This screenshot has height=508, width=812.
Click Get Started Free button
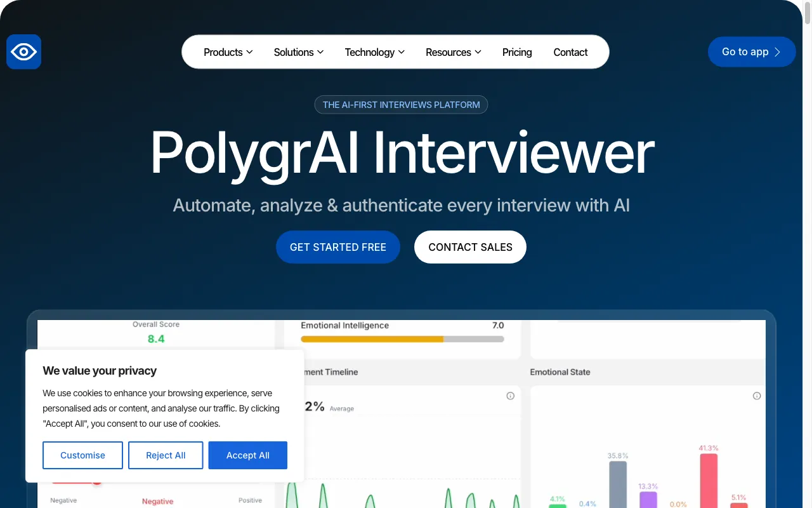338,247
